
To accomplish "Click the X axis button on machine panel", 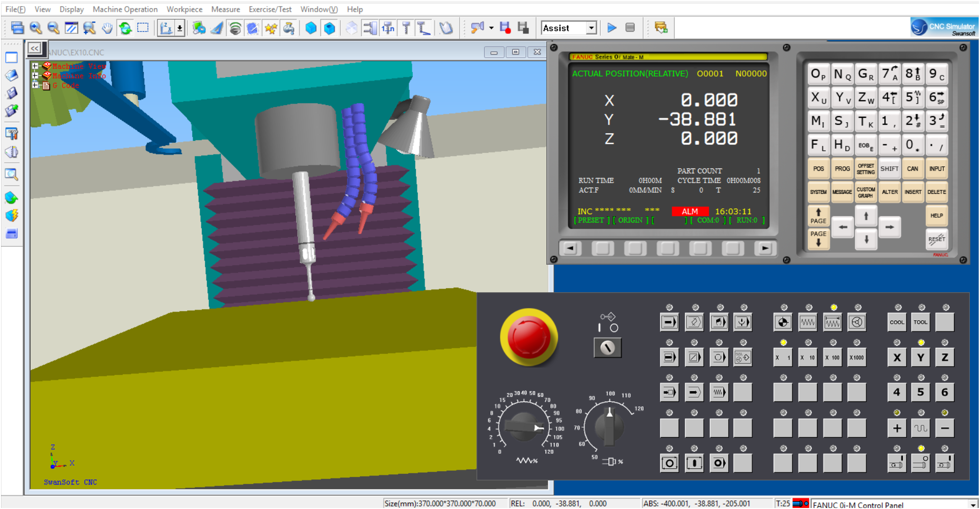I will [x=897, y=358].
